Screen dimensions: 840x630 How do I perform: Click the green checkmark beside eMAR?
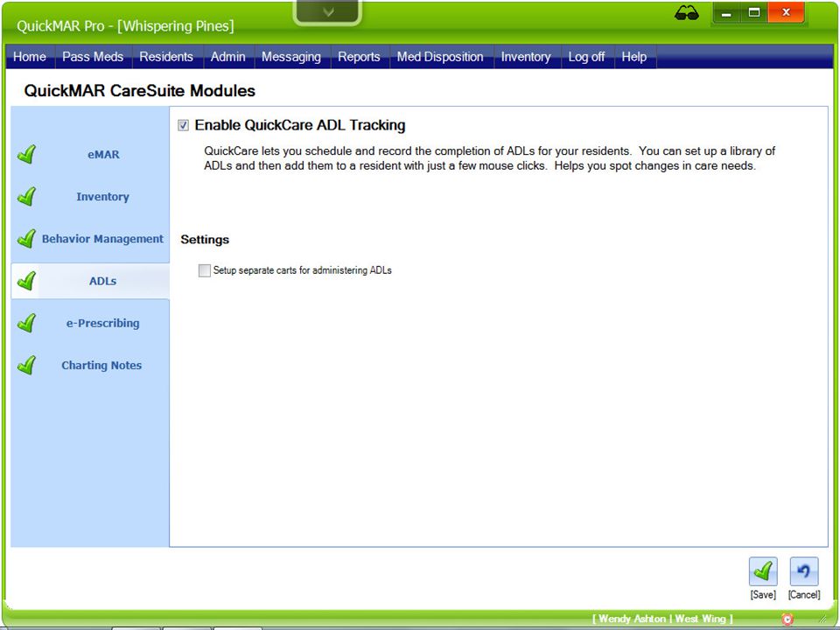pyautogui.click(x=26, y=154)
